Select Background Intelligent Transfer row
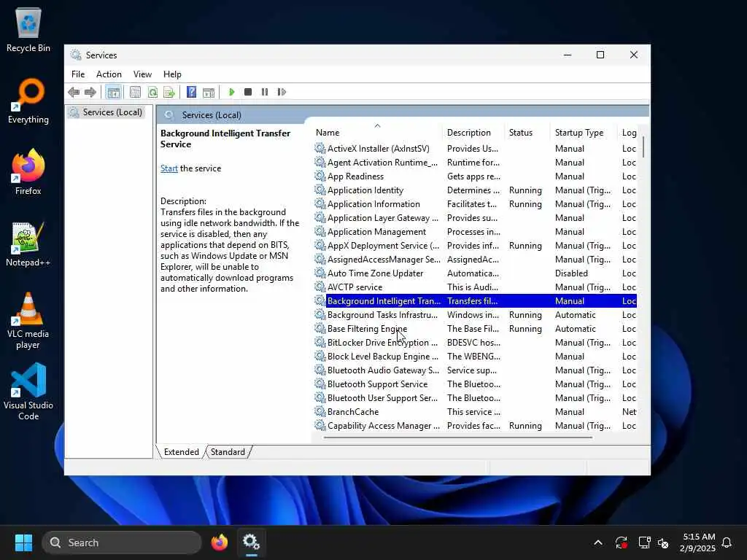This screenshot has width=747, height=560. [x=475, y=301]
